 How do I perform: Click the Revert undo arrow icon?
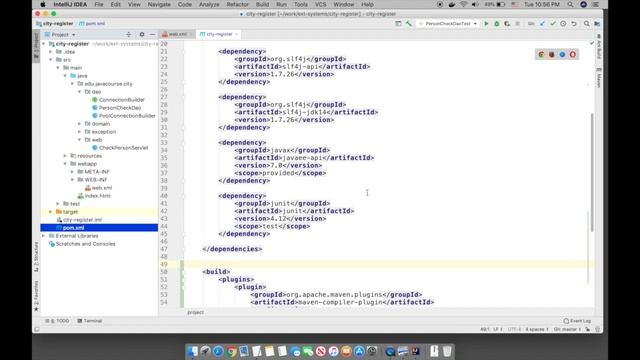pos(573,24)
